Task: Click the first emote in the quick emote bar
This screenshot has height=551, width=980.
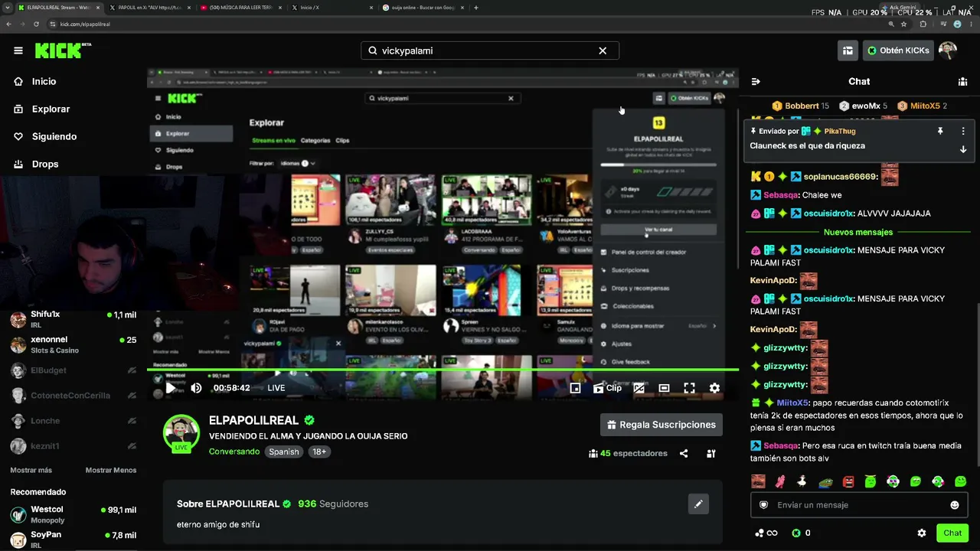Action: pos(758,481)
